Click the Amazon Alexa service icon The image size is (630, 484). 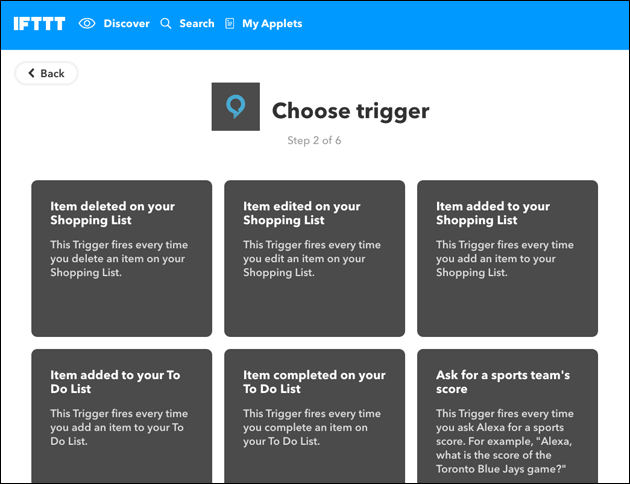point(236,107)
